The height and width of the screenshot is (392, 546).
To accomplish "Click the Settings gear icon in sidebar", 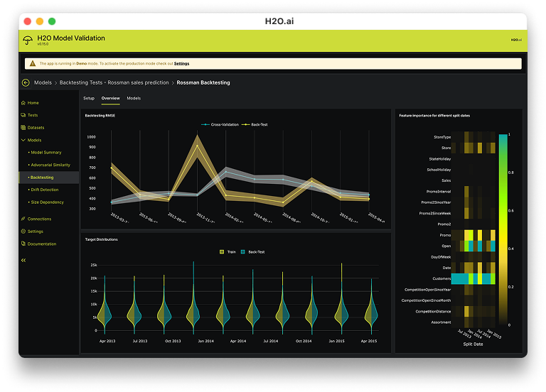I will coord(23,232).
